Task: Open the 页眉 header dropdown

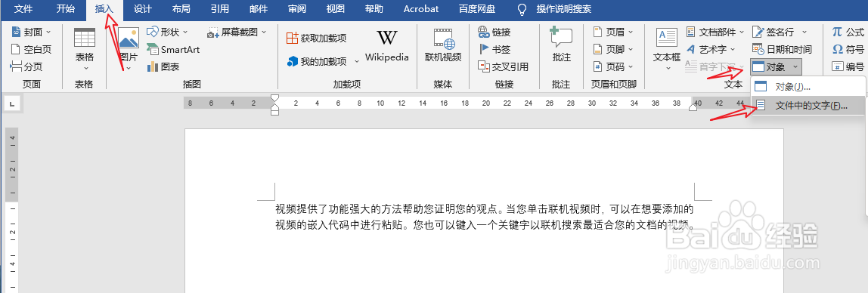Action: 613,32
